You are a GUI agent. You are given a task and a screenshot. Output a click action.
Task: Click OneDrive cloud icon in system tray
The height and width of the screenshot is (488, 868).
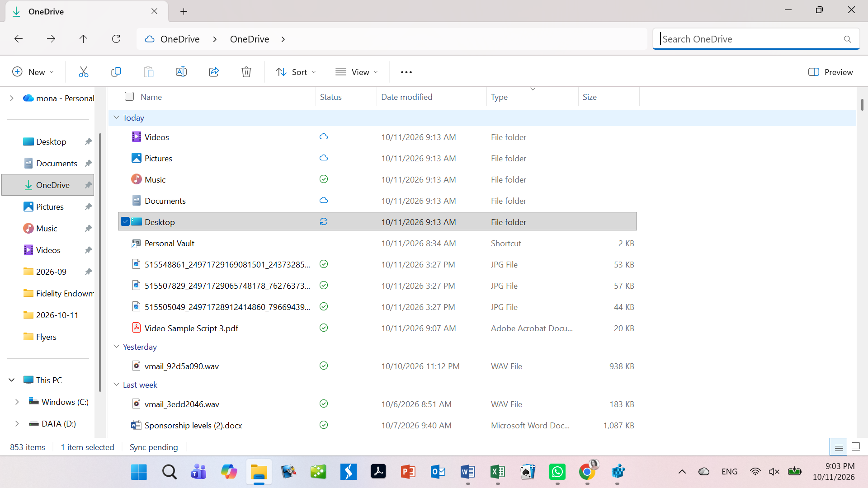tap(704, 472)
